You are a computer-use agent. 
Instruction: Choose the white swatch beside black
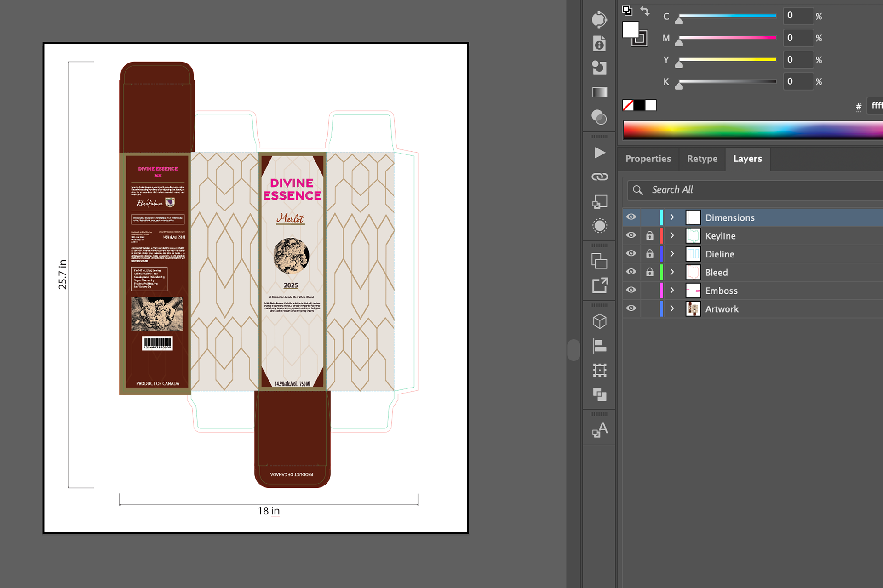651,105
